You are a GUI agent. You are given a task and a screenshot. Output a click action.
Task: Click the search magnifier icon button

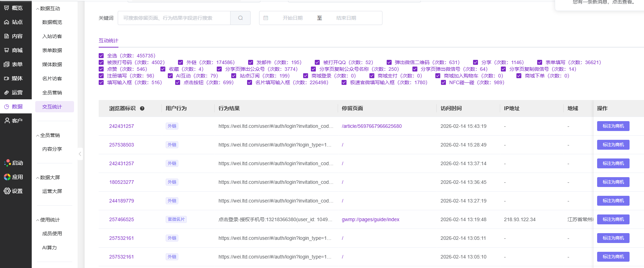click(240, 18)
